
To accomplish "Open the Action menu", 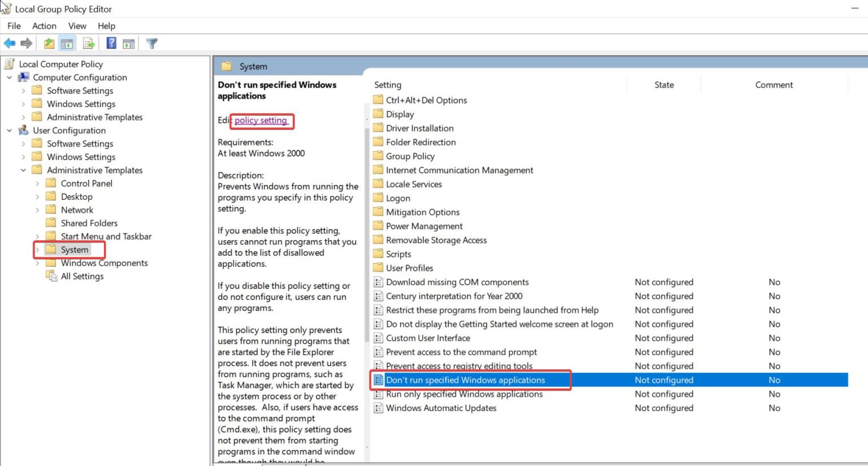I will coord(44,25).
